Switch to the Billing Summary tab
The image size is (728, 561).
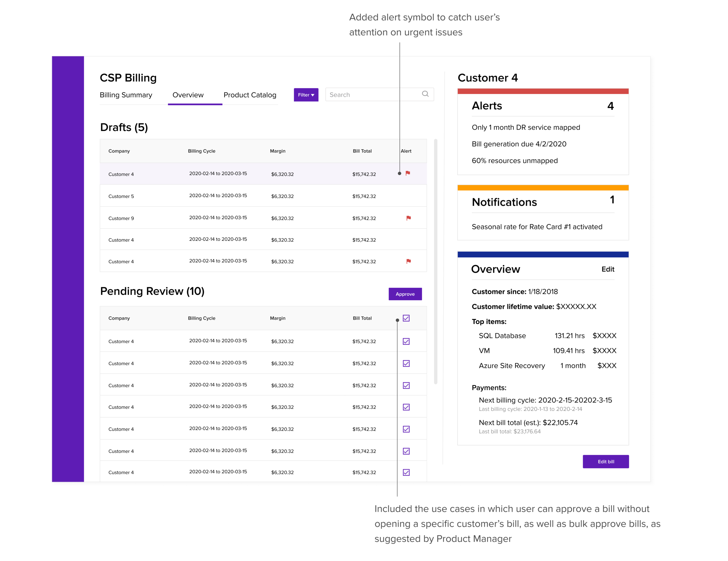point(126,95)
